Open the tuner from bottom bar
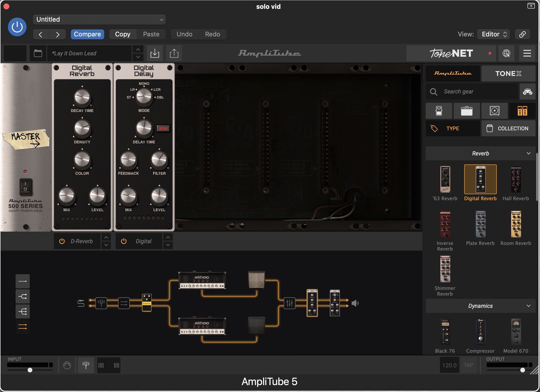This screenshot has height=392, width=540. (x=86, y=365)
